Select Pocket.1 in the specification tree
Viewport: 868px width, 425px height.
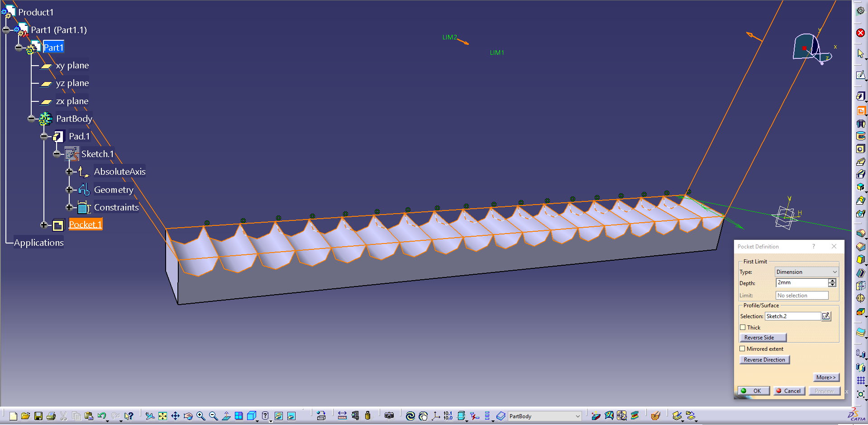click(x=86, y=224)
